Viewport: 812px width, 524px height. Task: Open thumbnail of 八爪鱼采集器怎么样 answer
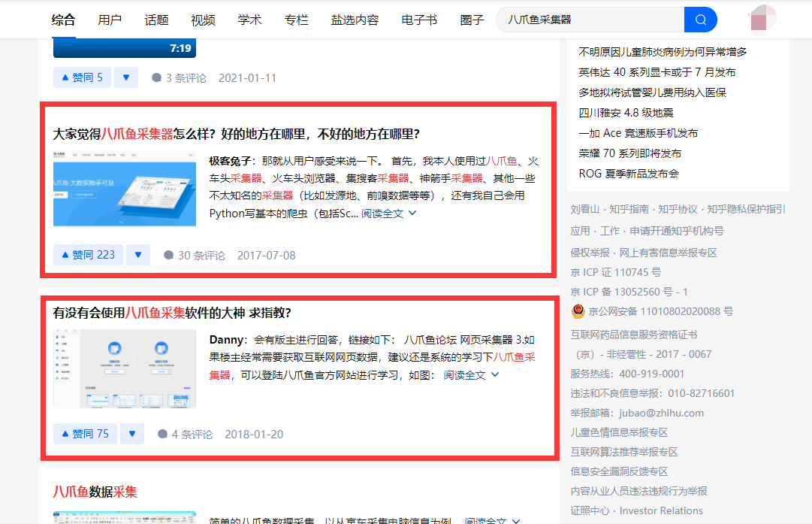coord(124,188)
